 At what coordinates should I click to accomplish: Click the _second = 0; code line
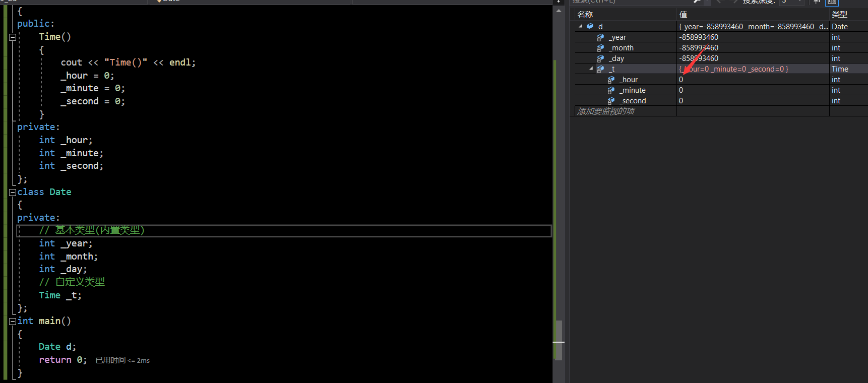click(x=93, y=101)
